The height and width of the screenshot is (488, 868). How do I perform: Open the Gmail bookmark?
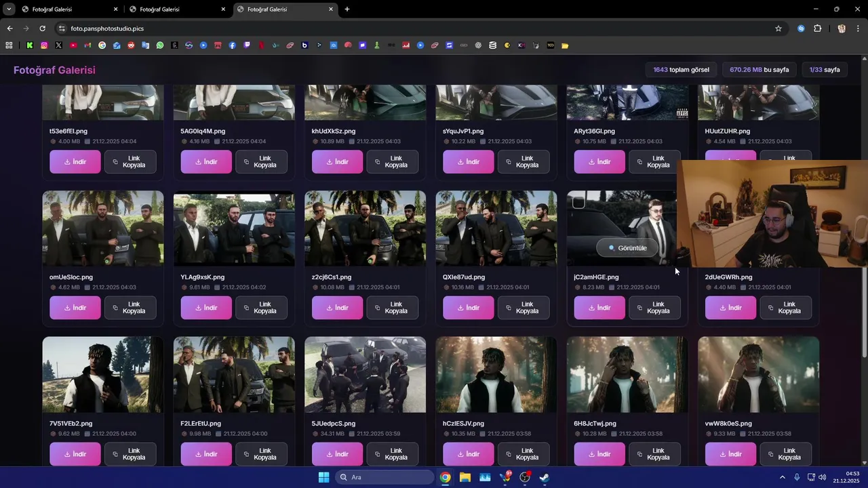point(87,45)
